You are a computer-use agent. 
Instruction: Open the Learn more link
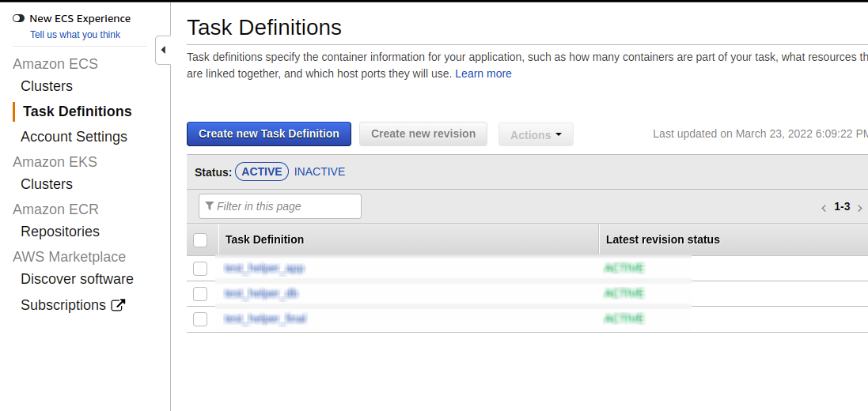(483, 74)
